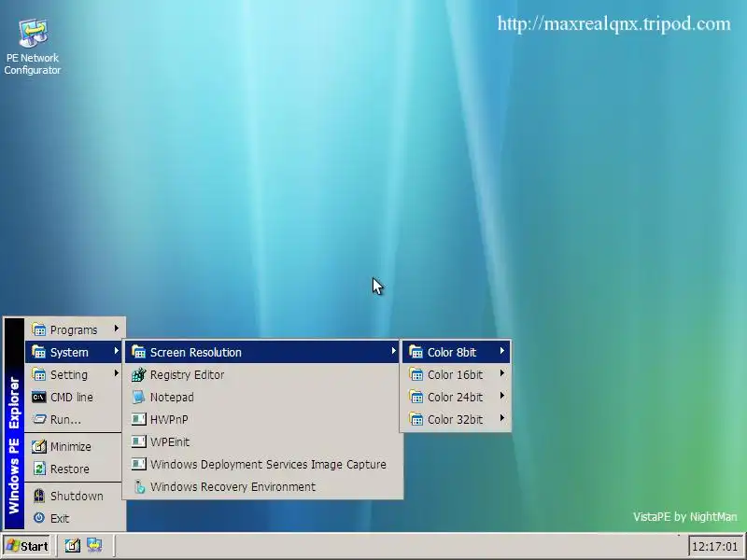Click the minimize-all quick launch icon in taskbar
This screenshot has height=560, width=747.
pos(73,545)
